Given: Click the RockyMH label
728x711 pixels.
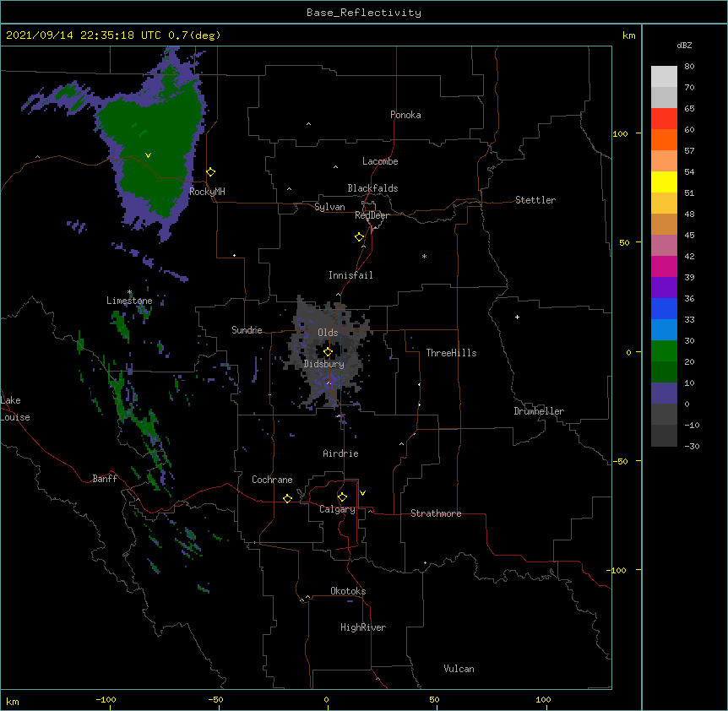Looking at the screenshot, I should pyautogui.click(x=207, y=192).
